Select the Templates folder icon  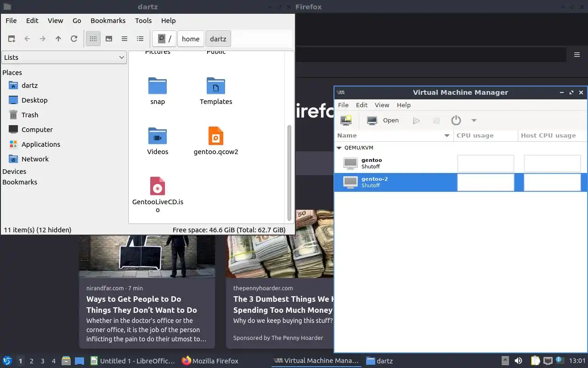pos(216,86)
